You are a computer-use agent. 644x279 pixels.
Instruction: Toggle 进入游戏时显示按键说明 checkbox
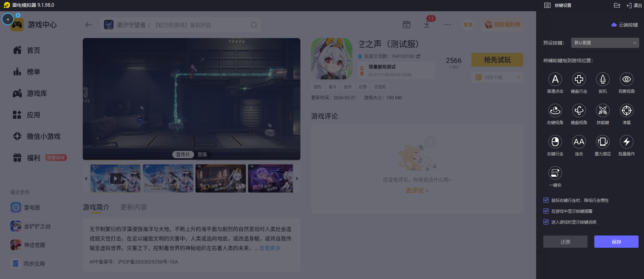tap(546, 222)
